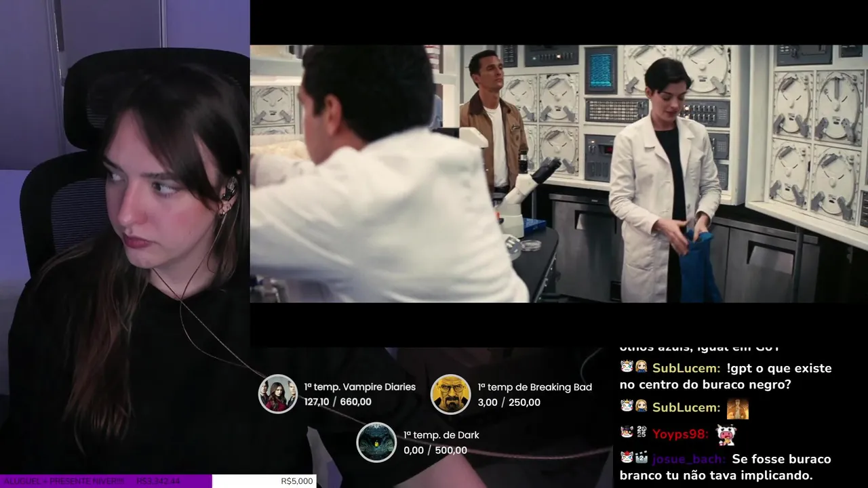Click the "3,00 / 250,00" amount
Viewport: 868px width, 488px height.
tap(509, 402)
